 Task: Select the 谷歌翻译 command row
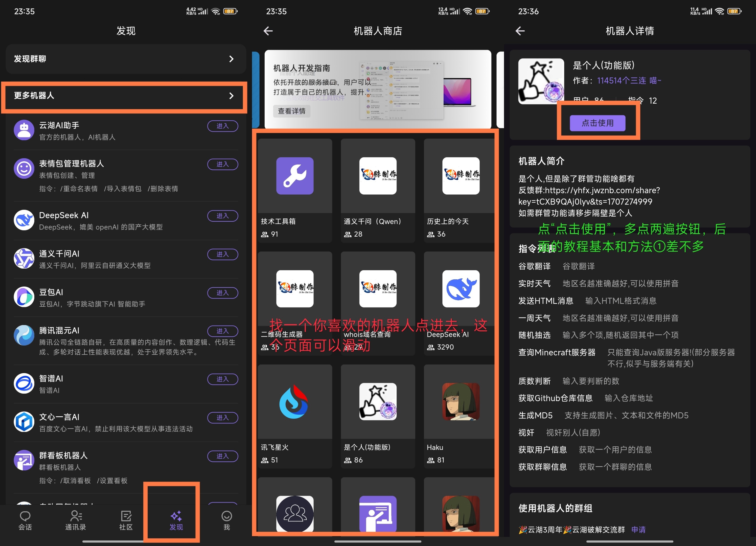click(629, 266)
